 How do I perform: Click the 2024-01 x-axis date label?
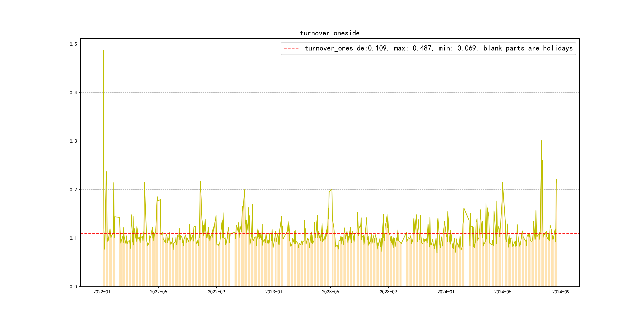tap(446, 292)
